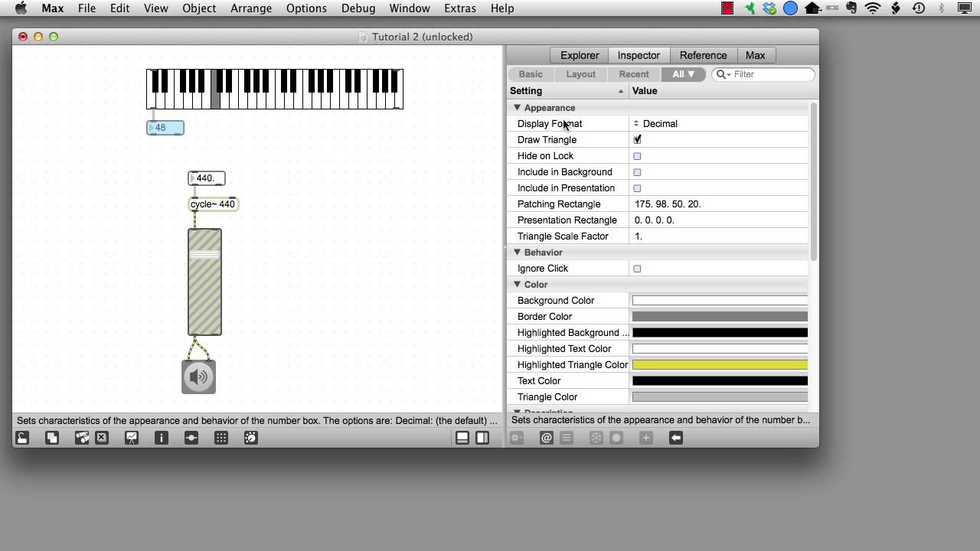Screen dimensions: 980x551
Task: Click the gain slider in patcher
Action: point(204,282)
